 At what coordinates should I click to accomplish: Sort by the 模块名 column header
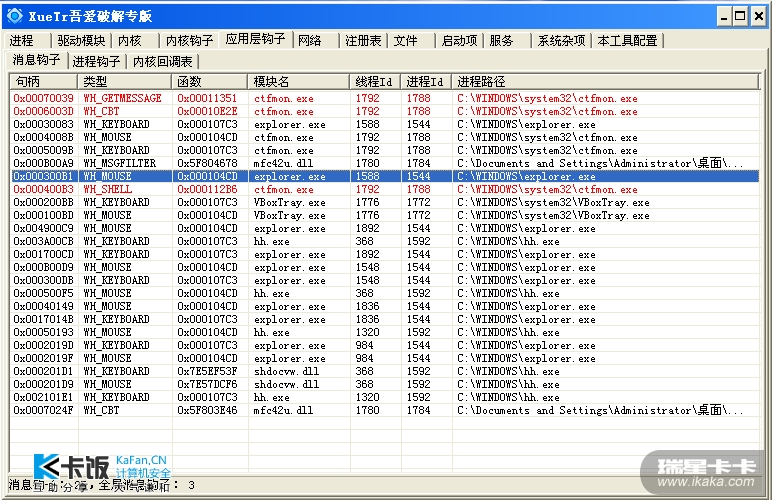point(299,81)
